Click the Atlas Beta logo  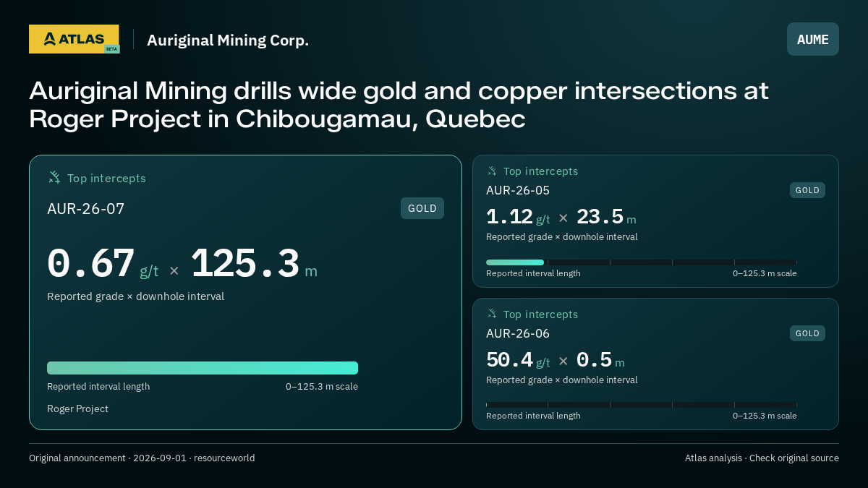(x=74, y=39)
